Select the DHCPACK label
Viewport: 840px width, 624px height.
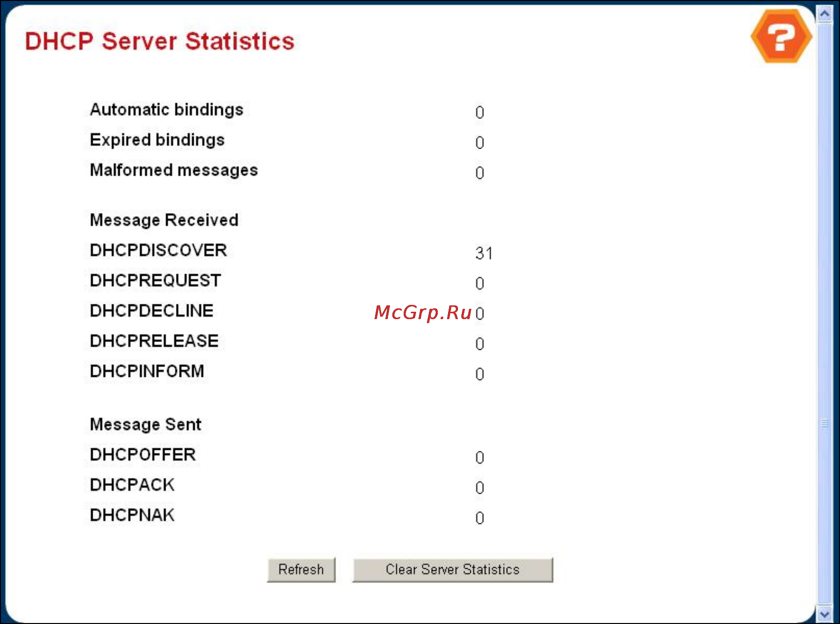click(x=132, y=485)
